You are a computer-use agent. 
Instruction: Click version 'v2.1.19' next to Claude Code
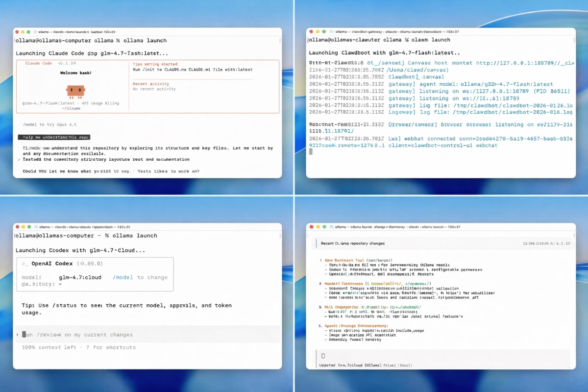point(67,63)
